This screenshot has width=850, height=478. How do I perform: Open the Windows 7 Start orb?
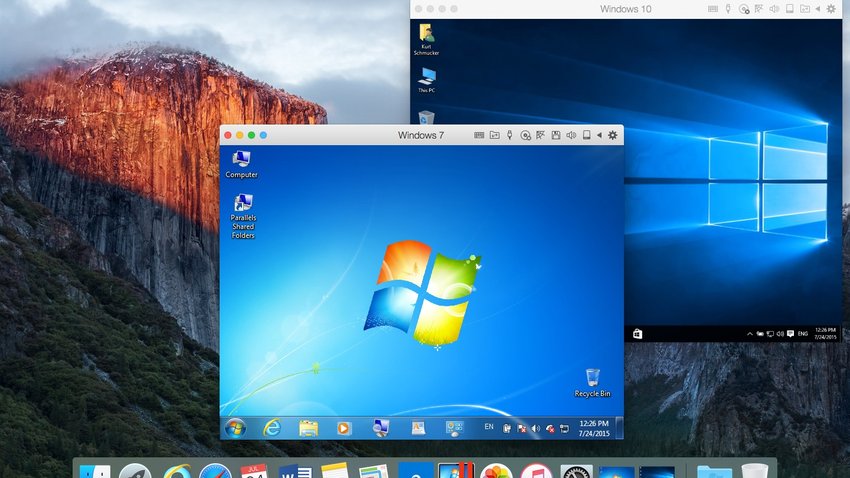pyautogui.click(x=235, y=428)
